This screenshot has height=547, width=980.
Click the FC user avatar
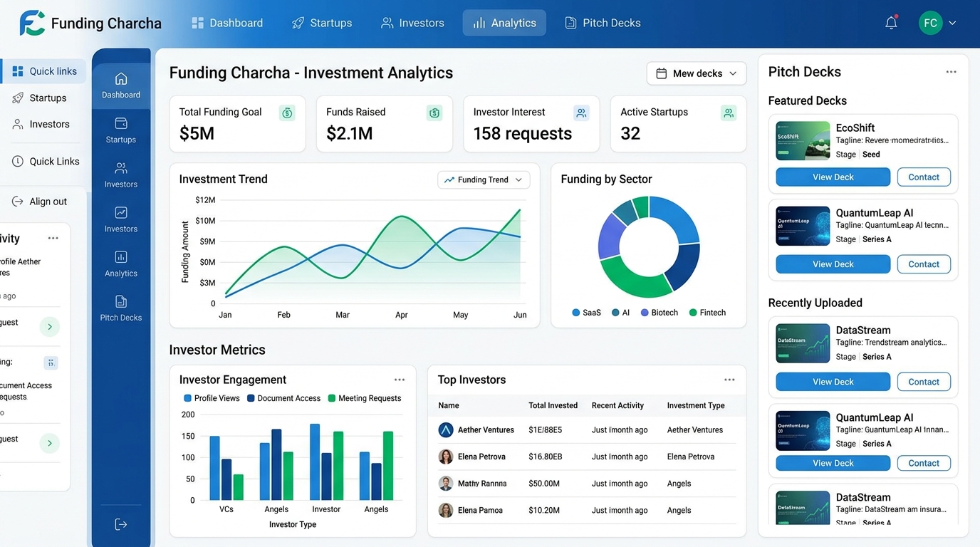pyautogui.click(x=930, y=23)
